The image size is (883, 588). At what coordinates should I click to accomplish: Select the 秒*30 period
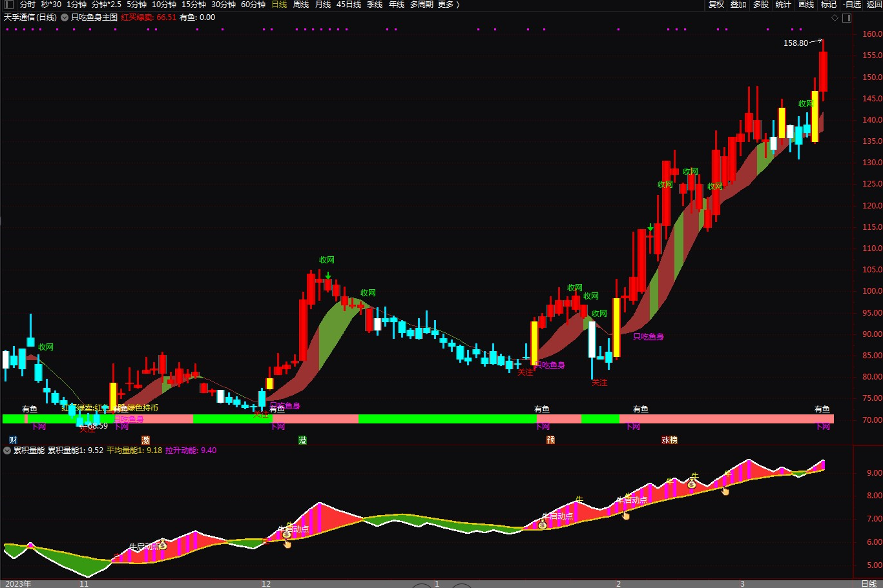pyautogui.click(x=52, y=5)
